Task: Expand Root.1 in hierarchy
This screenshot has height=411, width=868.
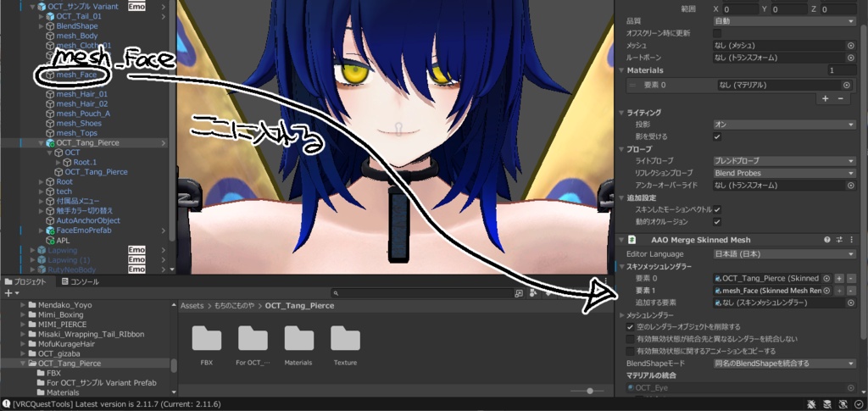Action: pyautogui.click(x=58, y=163)
